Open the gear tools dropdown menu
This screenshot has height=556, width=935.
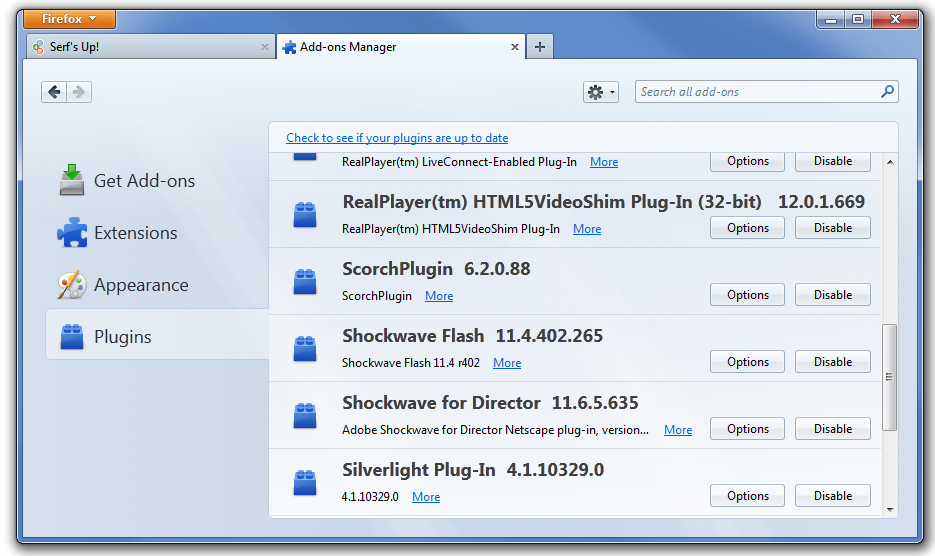tap(600, 92)
